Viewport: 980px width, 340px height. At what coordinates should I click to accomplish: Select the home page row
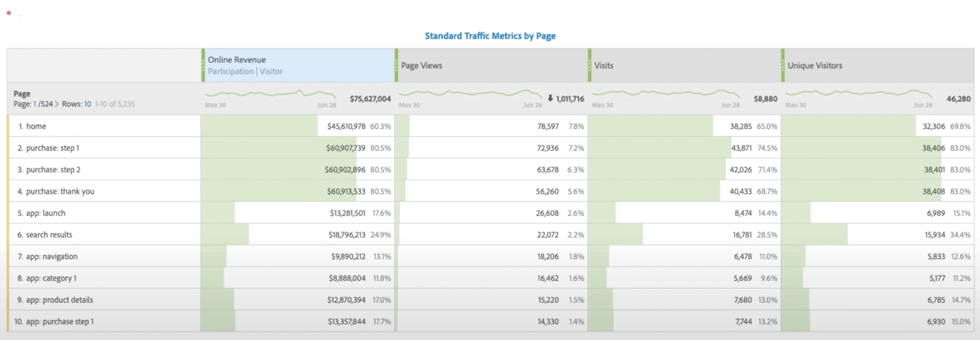36,126
